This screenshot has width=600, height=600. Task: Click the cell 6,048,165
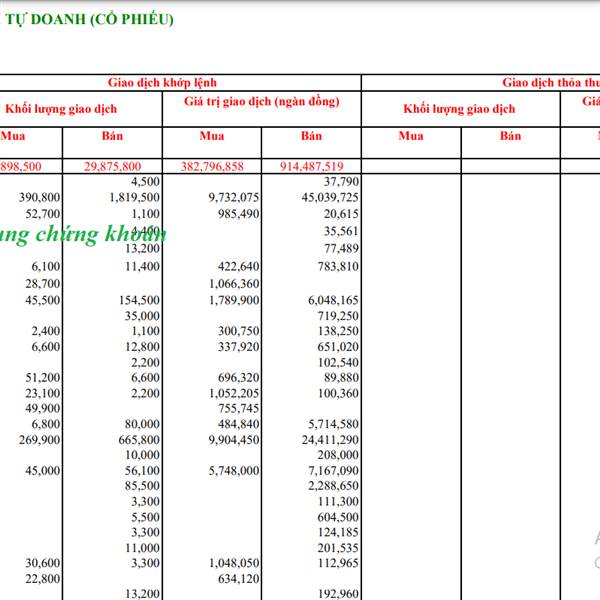[334, 300]
